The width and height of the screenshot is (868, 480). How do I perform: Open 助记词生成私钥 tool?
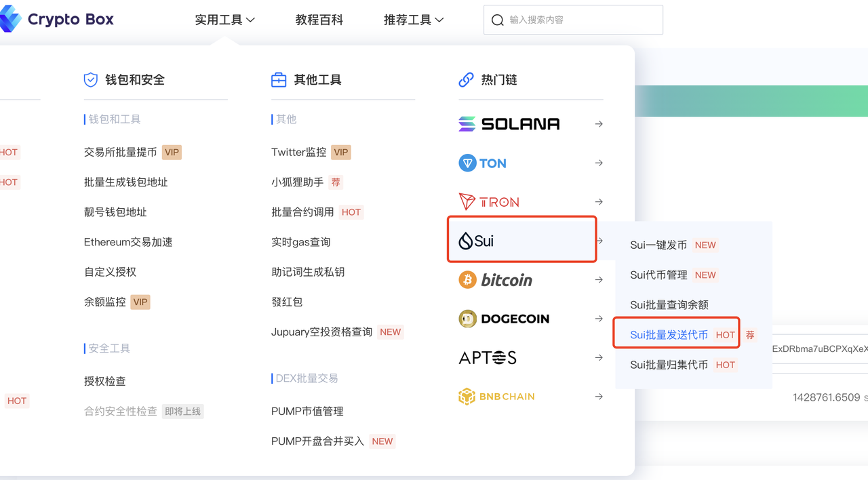point(308,272)
